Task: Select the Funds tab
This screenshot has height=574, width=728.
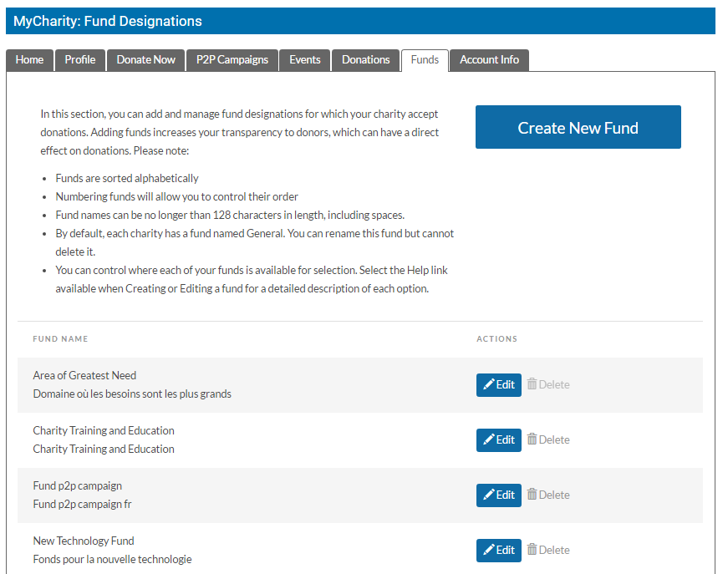Action: pos(425,60)
